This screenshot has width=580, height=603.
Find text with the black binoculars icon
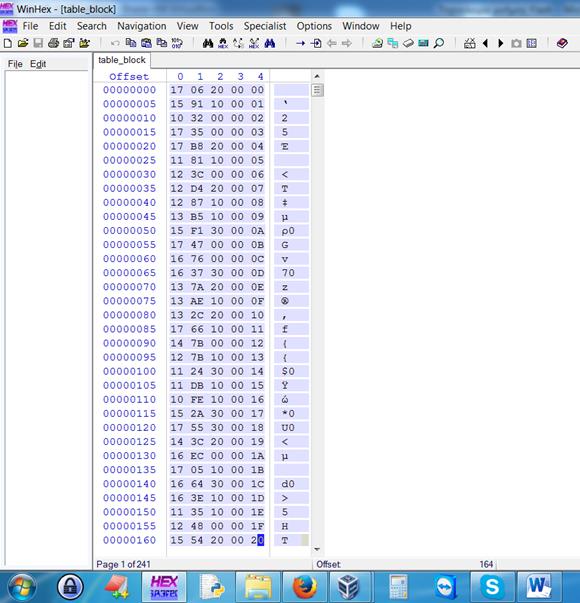tap(208, 43)
